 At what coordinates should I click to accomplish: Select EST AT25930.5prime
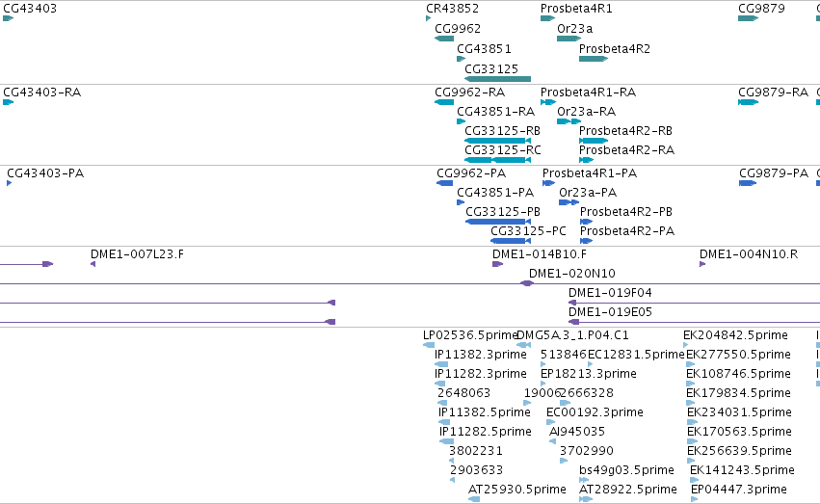(x=517, y=490)
